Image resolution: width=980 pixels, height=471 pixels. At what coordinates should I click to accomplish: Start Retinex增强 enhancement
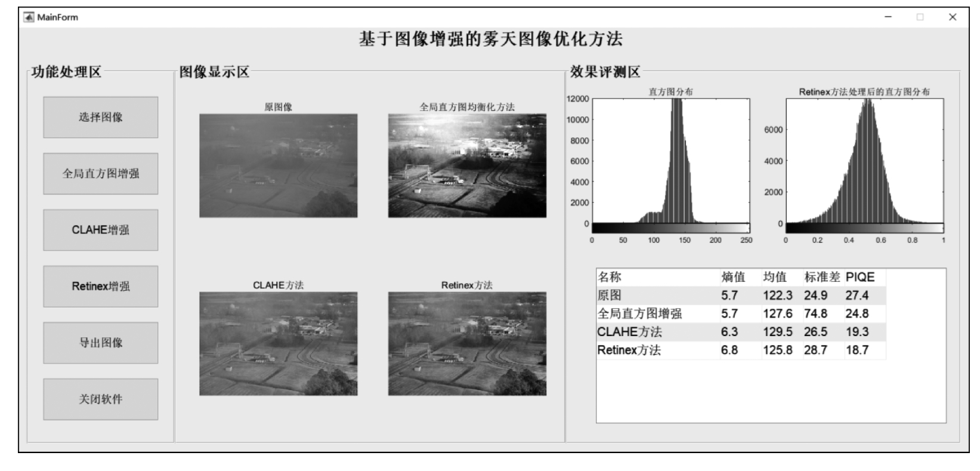point(100,287)
